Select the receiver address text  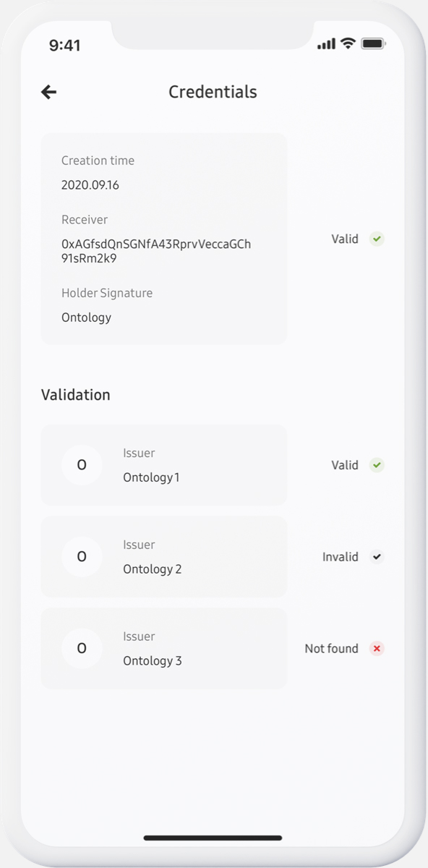(156, 251)
